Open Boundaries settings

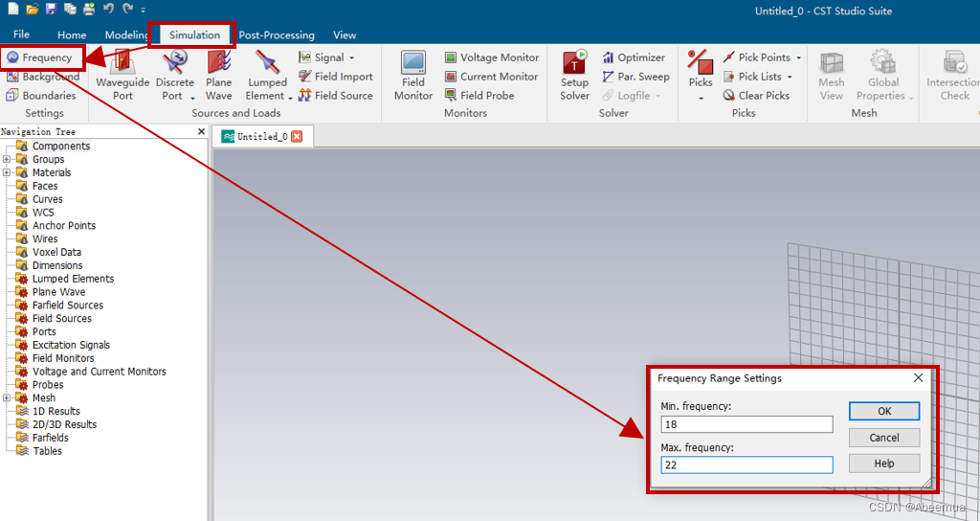click(x=41, y=96)
